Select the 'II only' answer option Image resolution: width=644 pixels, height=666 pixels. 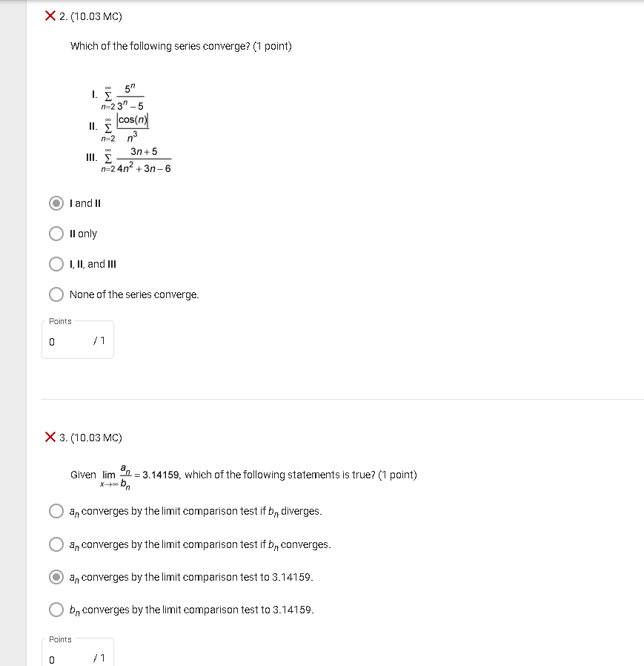click(x=56, y=234)
